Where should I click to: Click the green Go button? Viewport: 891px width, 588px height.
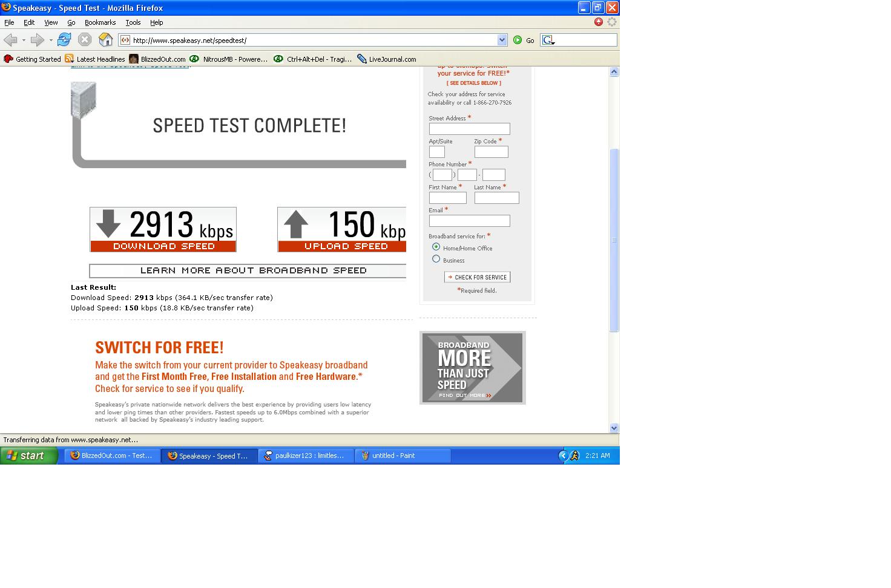(x=524, y=40)
